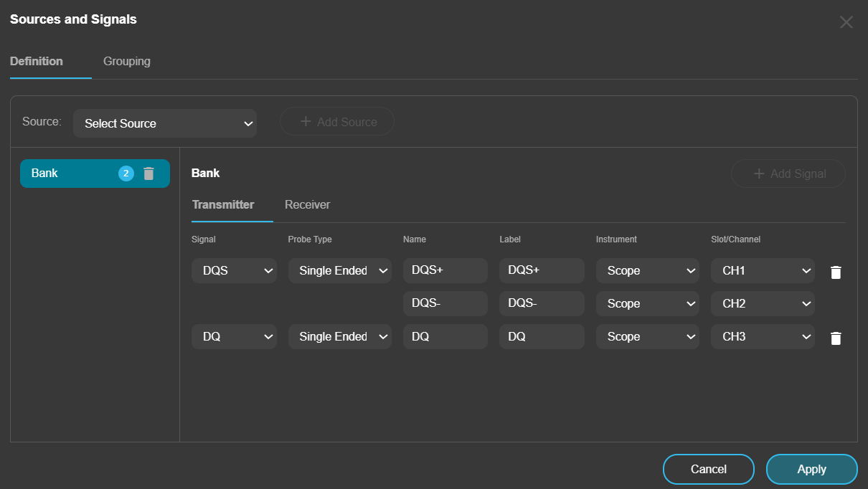Delete the Bank source with trash icon
868x489 pixels.
point(148,174)
